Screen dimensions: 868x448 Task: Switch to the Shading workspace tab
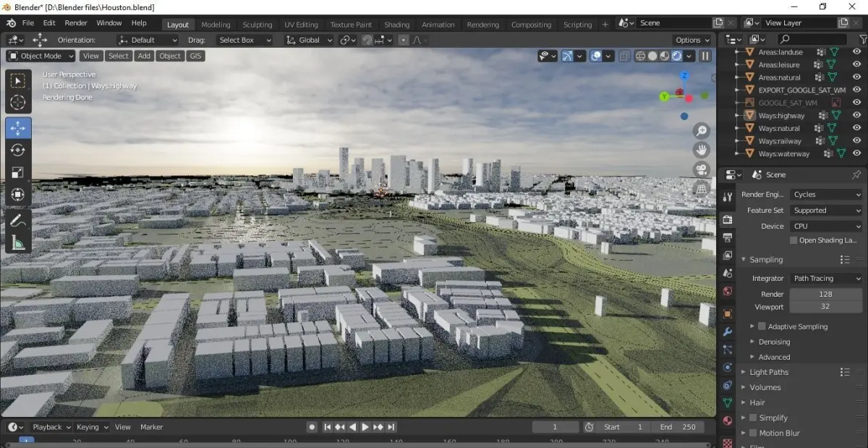pyautogui.click(x=396, y=25)
